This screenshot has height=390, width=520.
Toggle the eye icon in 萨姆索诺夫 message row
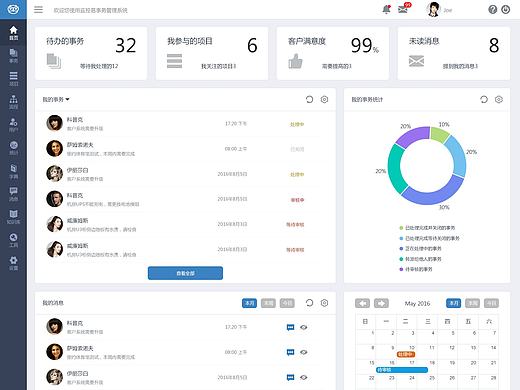[x=303, y=352]
